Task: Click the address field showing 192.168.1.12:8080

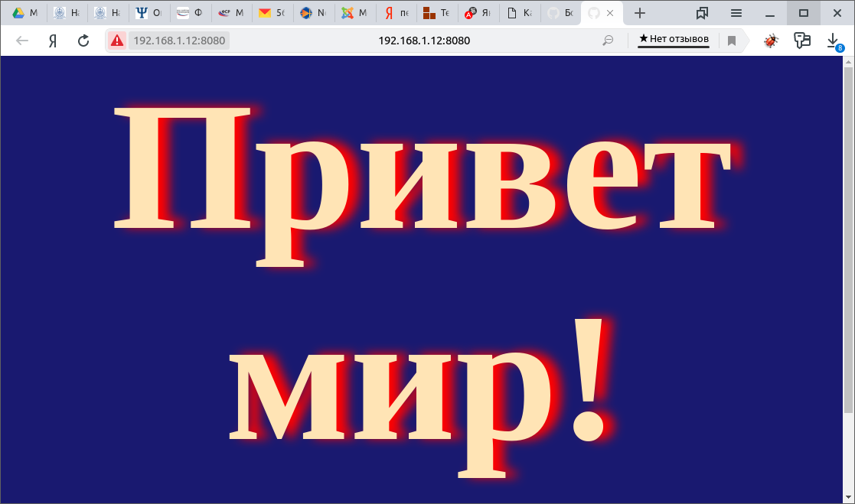Action: pos(423,41)
